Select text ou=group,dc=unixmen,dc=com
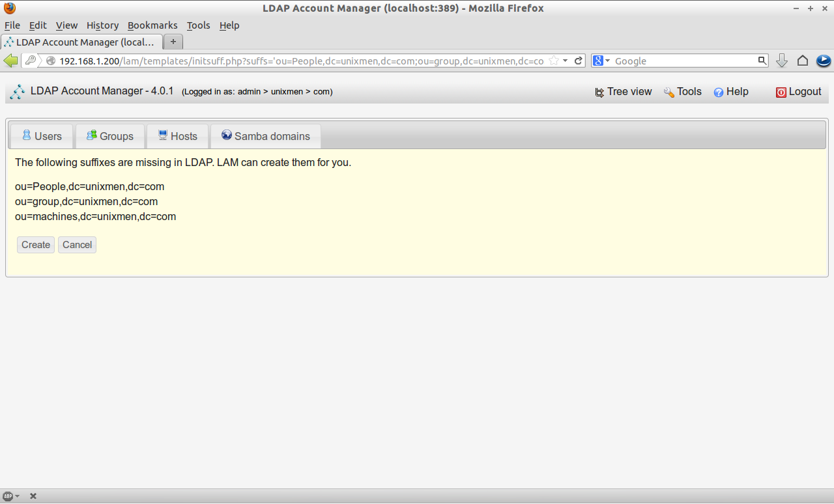The width and height of the screenshot is (834, 504). [x=86, y=201]
